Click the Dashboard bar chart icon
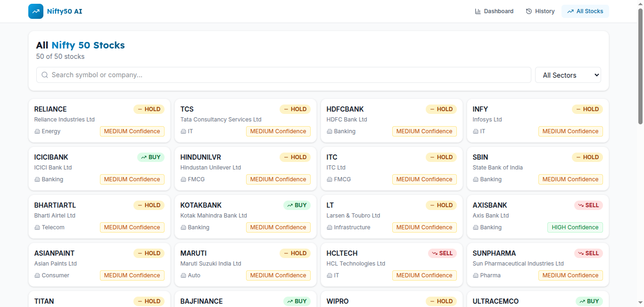Viewport: 644px width, 307px height. point(478,11)
